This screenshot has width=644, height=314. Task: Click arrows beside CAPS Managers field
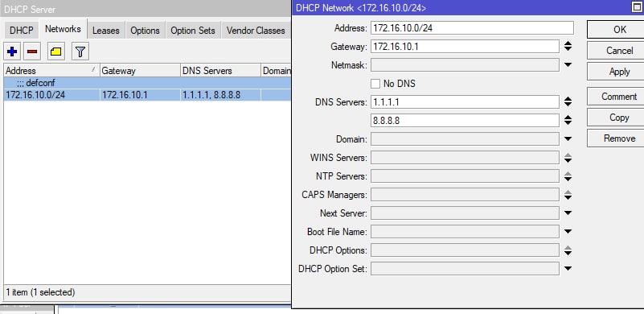tap(568, 195)
